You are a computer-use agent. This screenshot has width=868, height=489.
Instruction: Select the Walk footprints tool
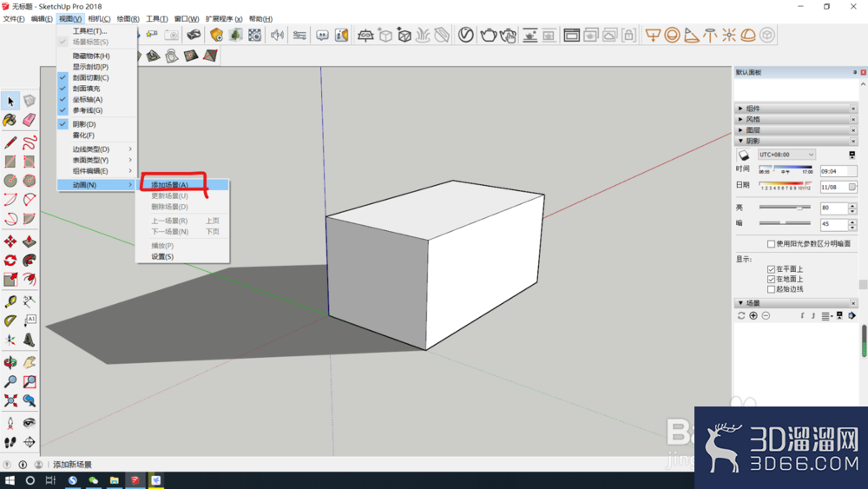(10, 442)
